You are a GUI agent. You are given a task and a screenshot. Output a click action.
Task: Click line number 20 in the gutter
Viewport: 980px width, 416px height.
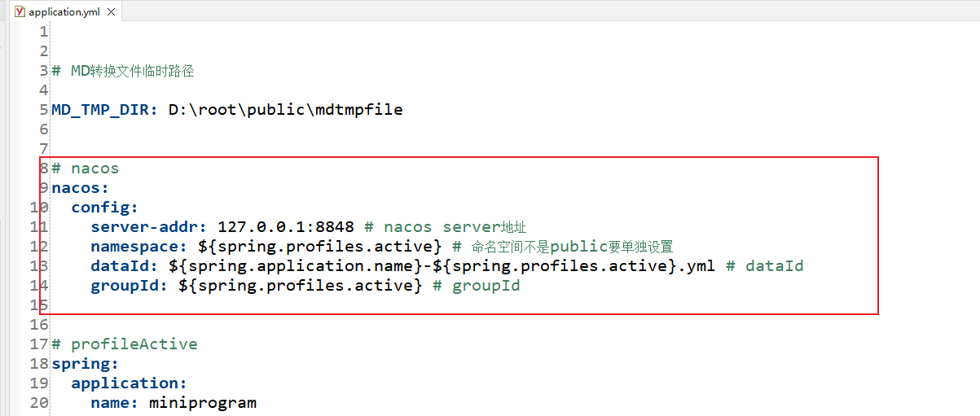[x=39, y=402]
